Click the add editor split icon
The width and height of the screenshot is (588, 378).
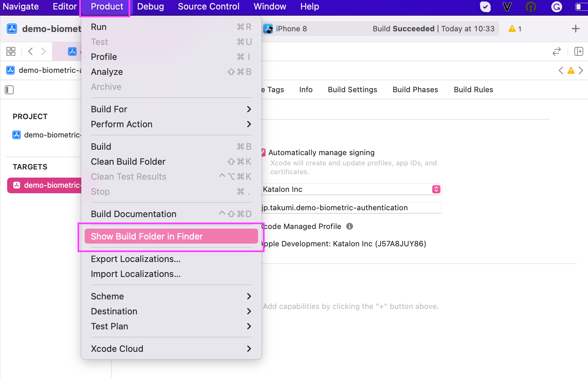pyautogui.click(x=578, y=51)
